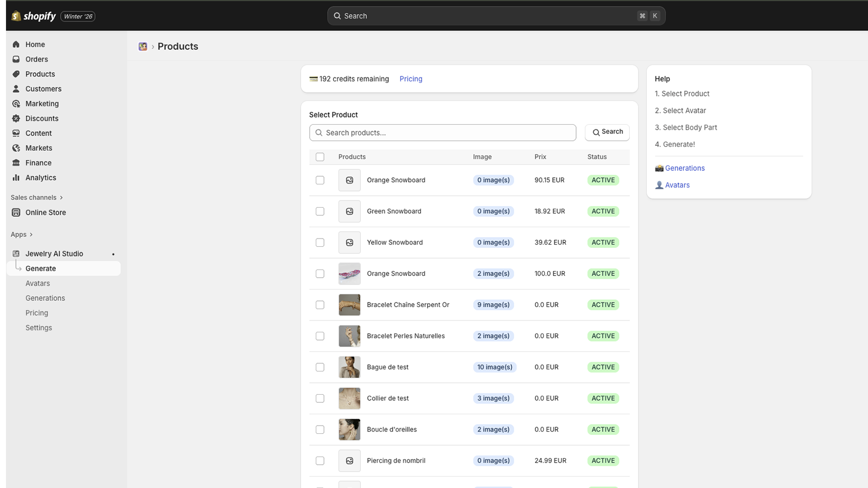The height and width of the screenshot is (488, 868).
Task: Go to Settings in the app submenu
Action: click(39, 328)
